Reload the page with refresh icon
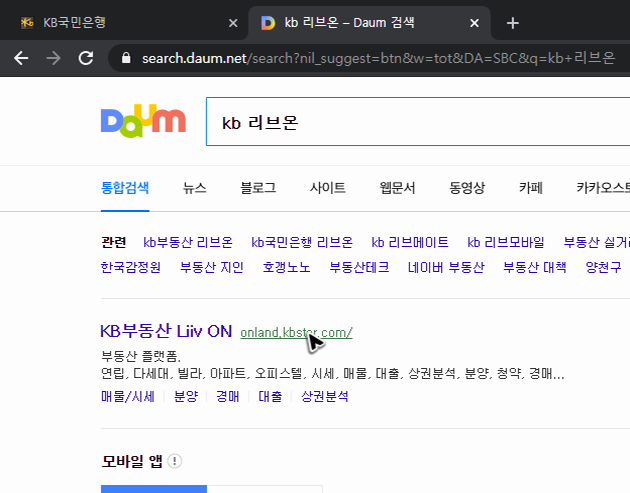The height and width of the screenshot is (493, 630). click(86, 58)
